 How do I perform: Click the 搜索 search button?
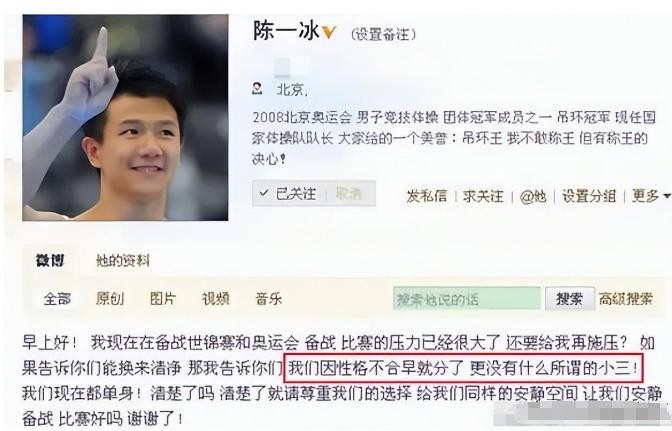570,298
